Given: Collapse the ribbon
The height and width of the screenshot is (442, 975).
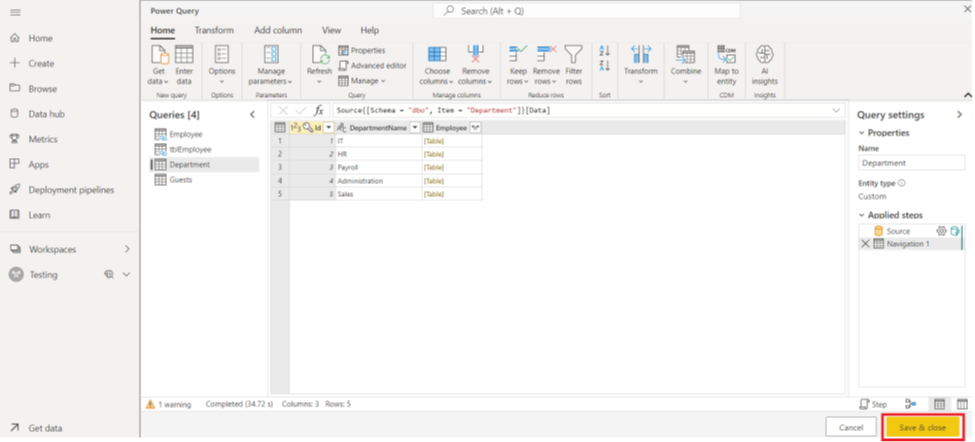Looking at the screenshot, I should (968, 95).
